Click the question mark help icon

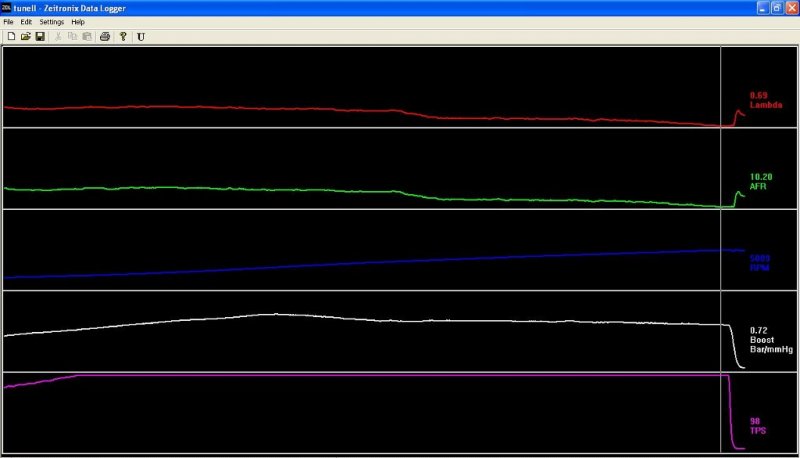coord(122,36)
